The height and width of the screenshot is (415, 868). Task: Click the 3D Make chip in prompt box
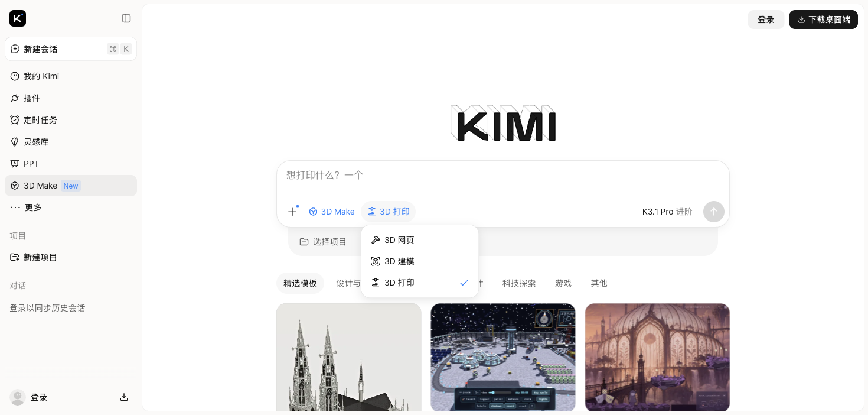tap(332, 212)
